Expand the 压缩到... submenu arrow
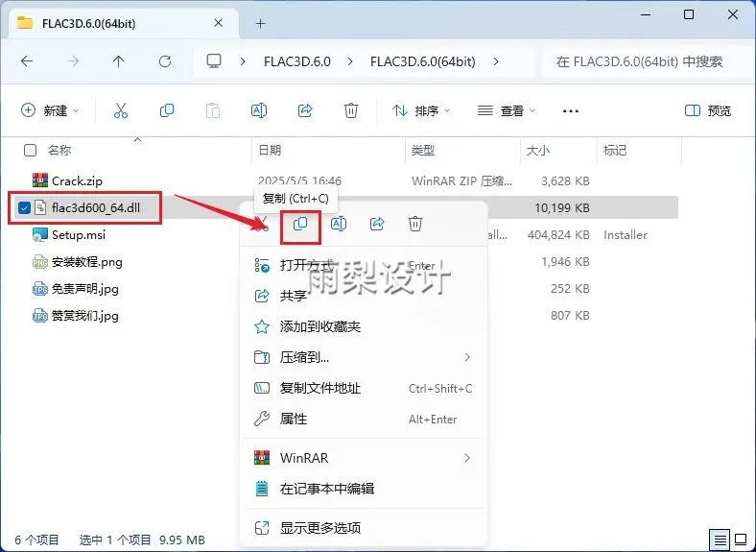 (x=466, y=357)
